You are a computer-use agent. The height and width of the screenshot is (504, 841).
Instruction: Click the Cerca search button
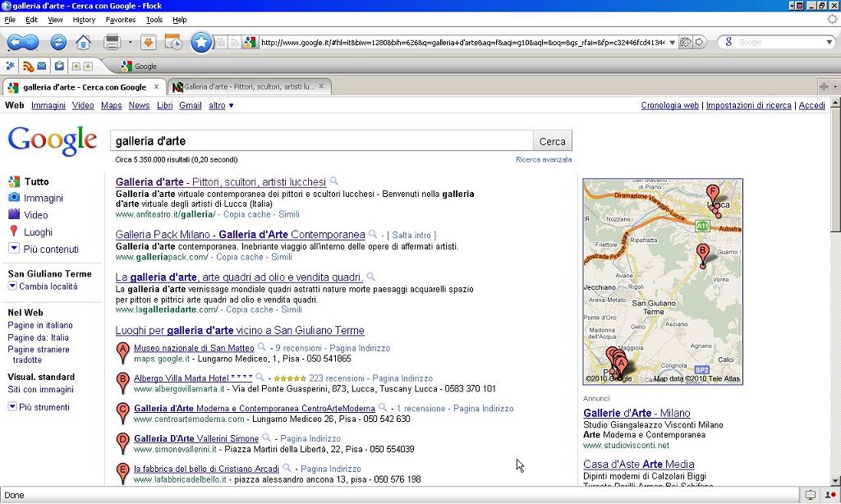(553, 141)
